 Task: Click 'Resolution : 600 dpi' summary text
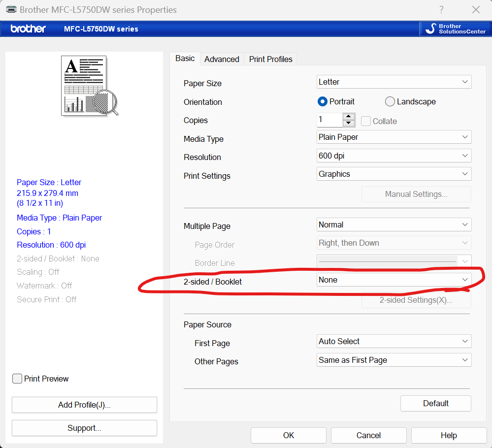(x=51, y=245)
